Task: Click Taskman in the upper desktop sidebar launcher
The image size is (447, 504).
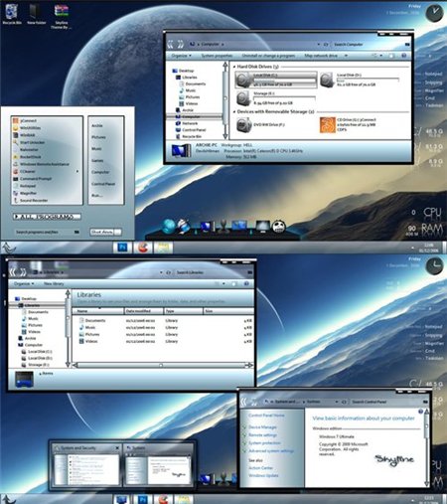Action: 434,105
